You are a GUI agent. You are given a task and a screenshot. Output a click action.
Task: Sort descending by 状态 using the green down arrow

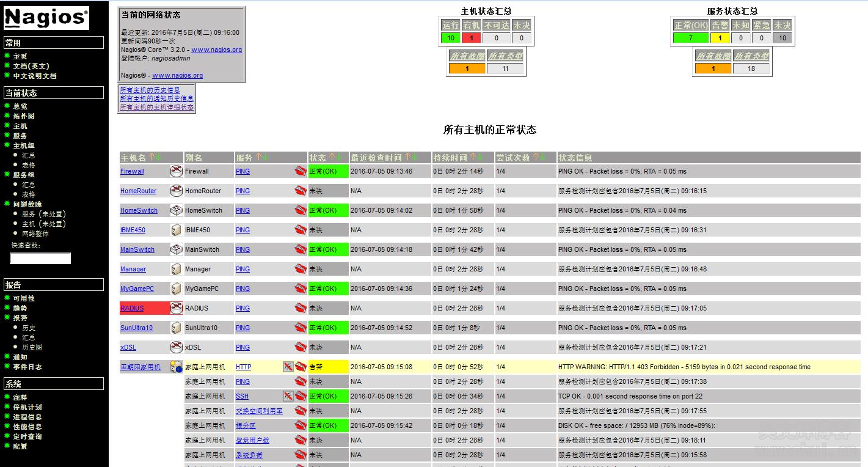click(338, 158)
